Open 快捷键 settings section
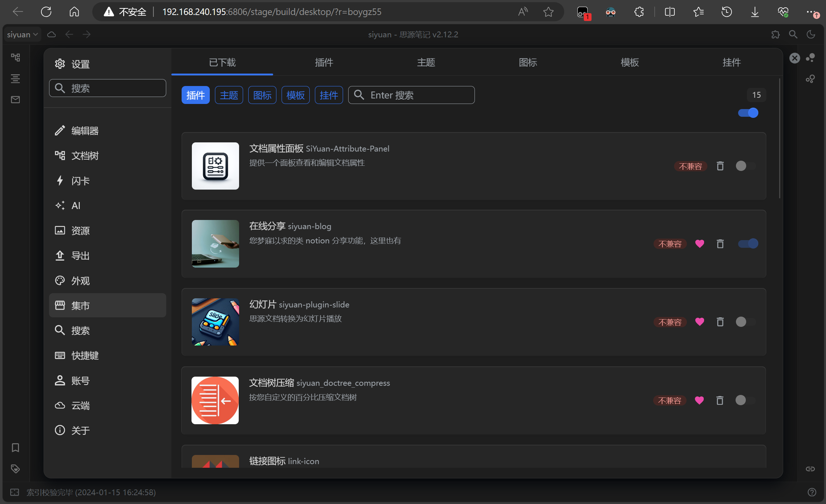Viewport: 826px width, 504px height. pos(85,355)
